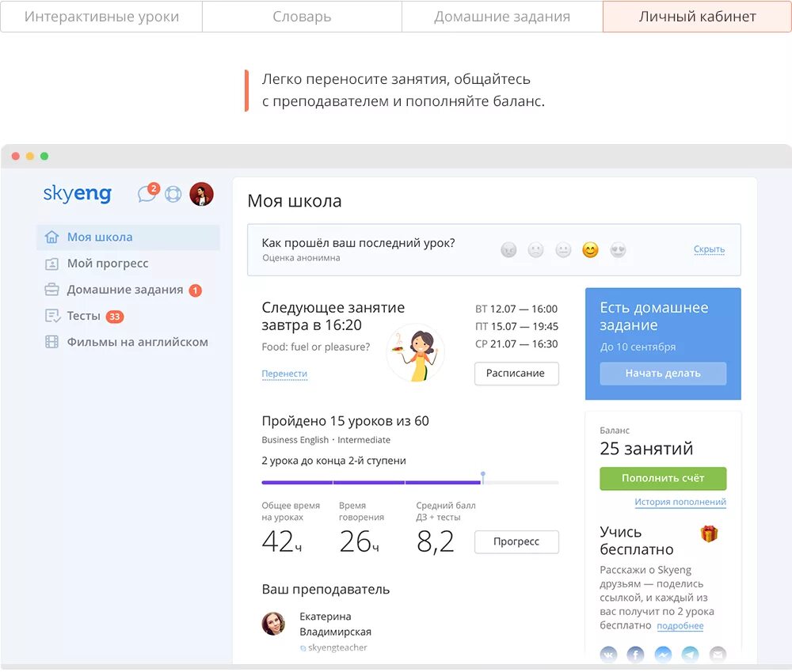Open Моя школа in sidebar
The image size is (792, 672).
(128, 237)
